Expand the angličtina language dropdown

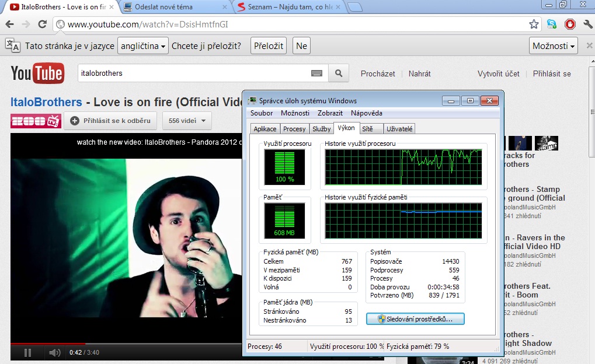point(143,46)
